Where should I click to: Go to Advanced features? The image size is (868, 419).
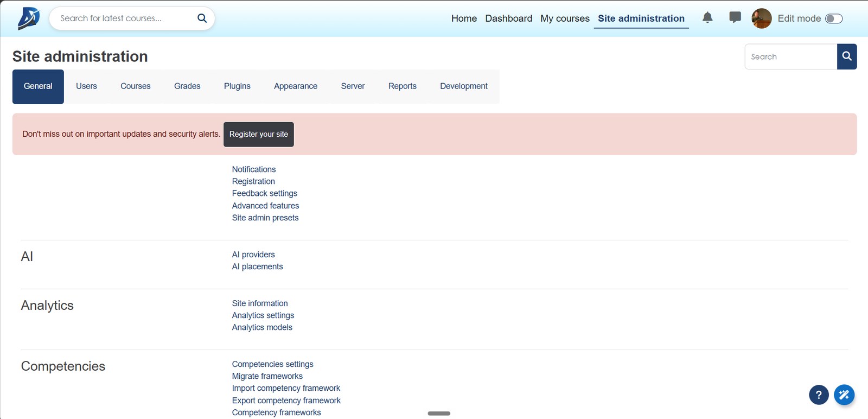265,206
